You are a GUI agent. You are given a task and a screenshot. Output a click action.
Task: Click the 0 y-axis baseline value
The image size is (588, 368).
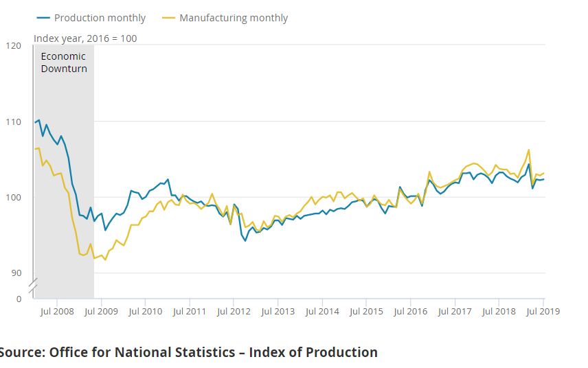[x=19, y=299]
